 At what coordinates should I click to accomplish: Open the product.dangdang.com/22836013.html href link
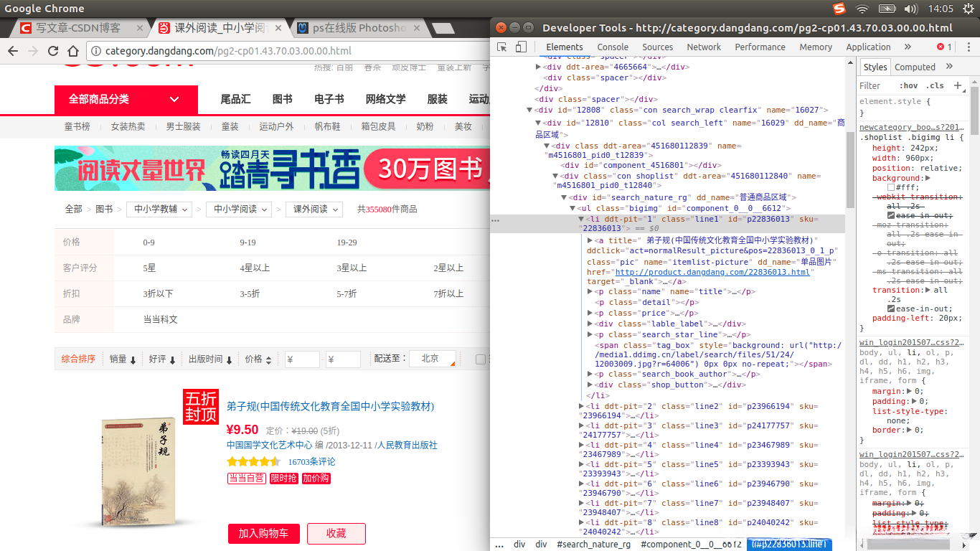[712, 273]
